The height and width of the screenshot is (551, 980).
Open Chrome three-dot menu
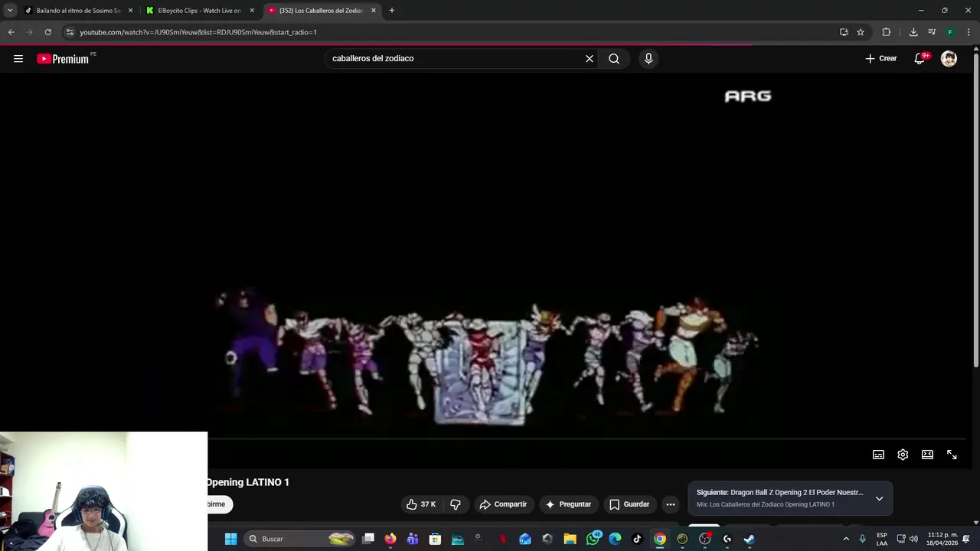(969, 32)
